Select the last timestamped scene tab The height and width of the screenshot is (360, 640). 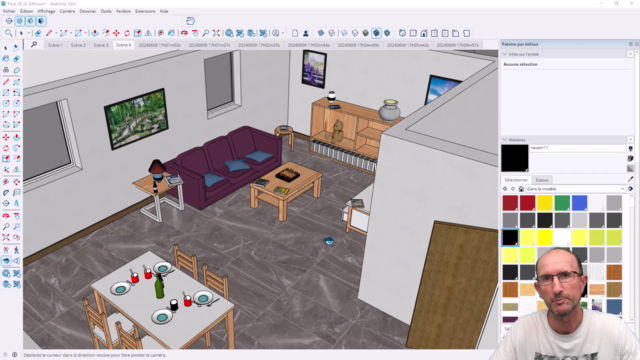(457, 45)
